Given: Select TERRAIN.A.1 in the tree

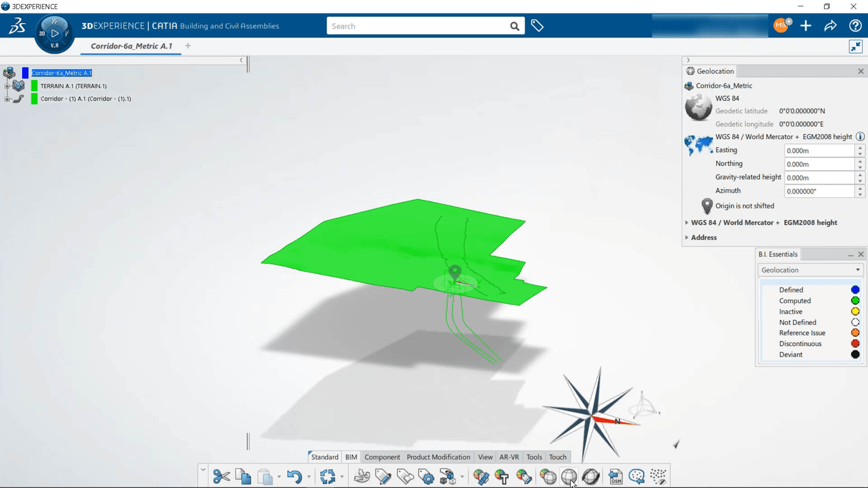Looking at the screenshot, I should (73, 85).
